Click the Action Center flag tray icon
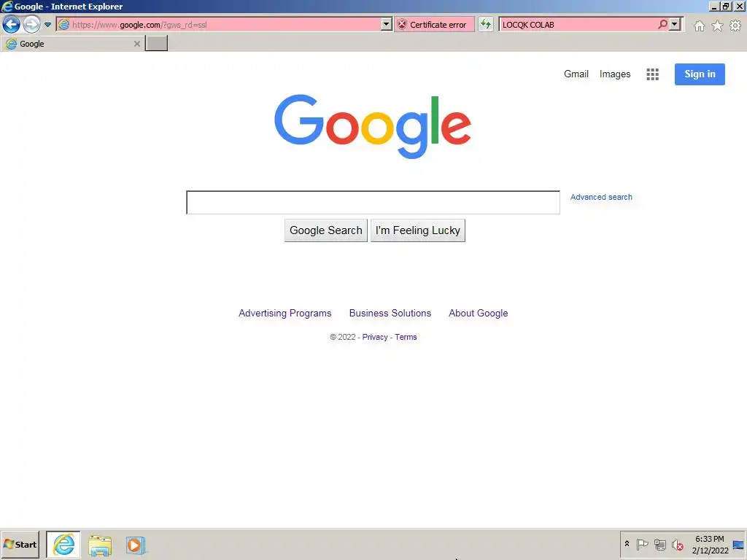 tap(642, 544)
